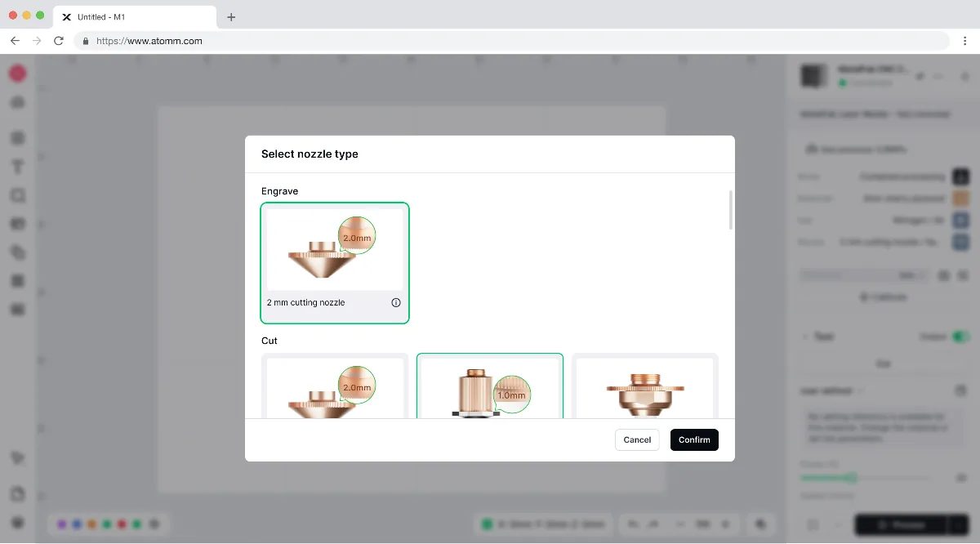This screenshot has width=980, height=544.
Task: Open the browser three-dot menu
Action: point(965,40)
